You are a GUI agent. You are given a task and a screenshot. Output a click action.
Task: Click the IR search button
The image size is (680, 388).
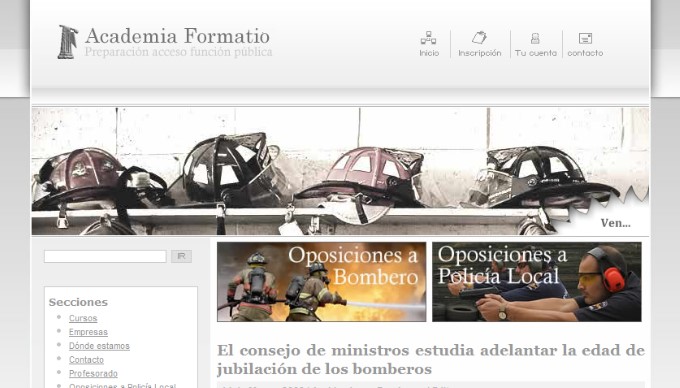(x=181, y=256)
